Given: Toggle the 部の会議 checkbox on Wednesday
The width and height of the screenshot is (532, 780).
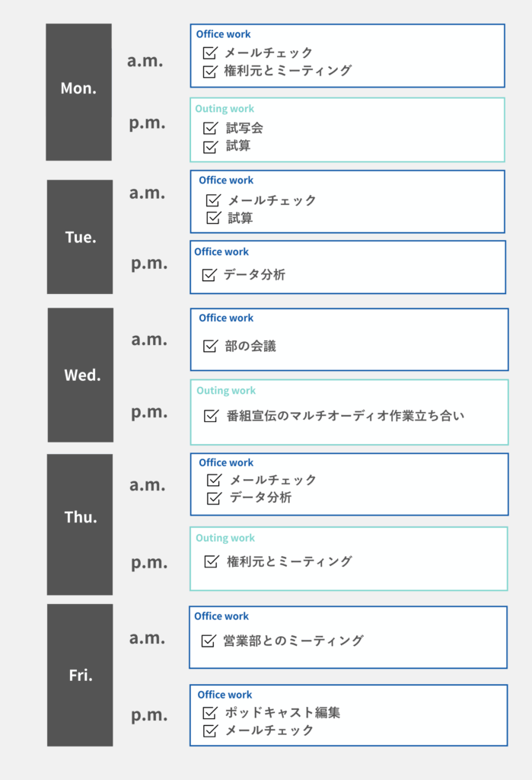Looking at the screenshot, I should pyautogui.click(x=210, y=347).
